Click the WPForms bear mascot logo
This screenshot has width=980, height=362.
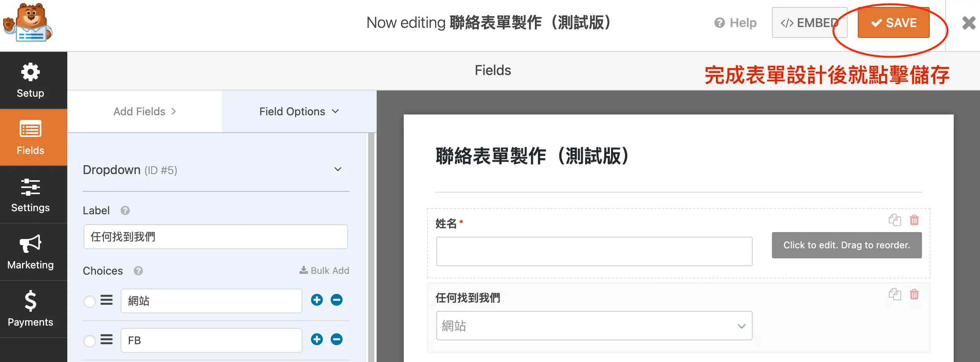27,22
